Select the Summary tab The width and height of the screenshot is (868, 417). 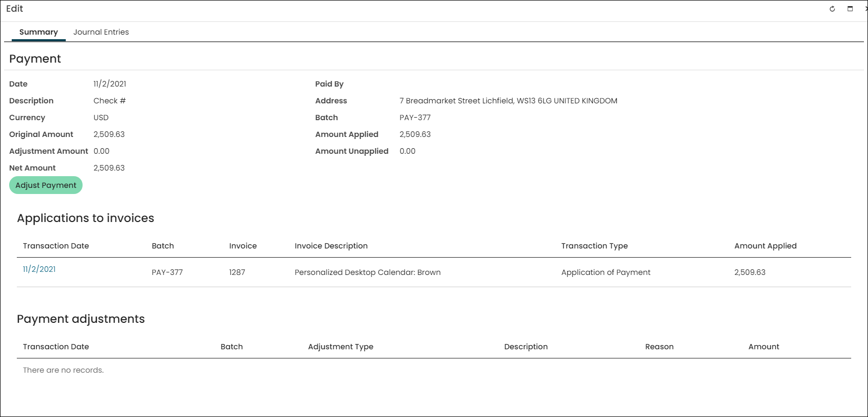pos(39,32)
